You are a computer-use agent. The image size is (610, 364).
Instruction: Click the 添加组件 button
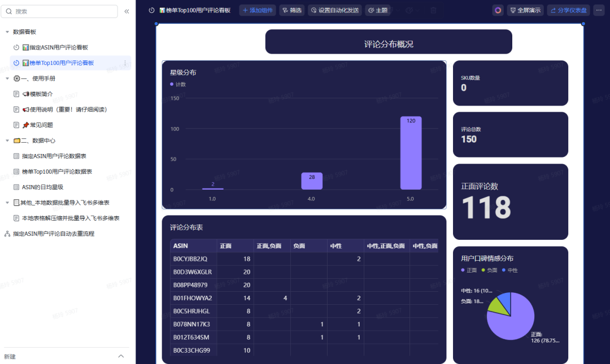coord(258,10)
